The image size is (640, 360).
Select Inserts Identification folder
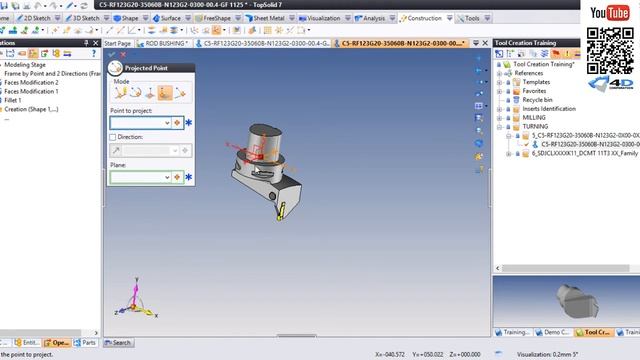549,109
